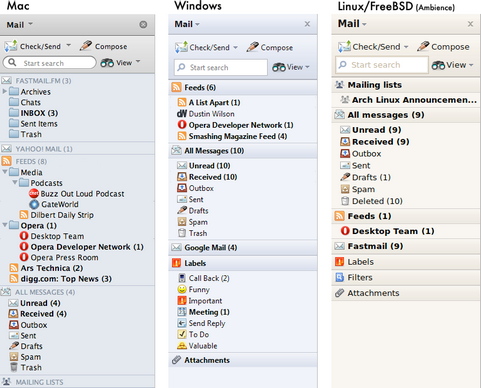The image size is (481, 388).
Task: Click Compose pencil icon in Windows panel
Action: point(252,47)
